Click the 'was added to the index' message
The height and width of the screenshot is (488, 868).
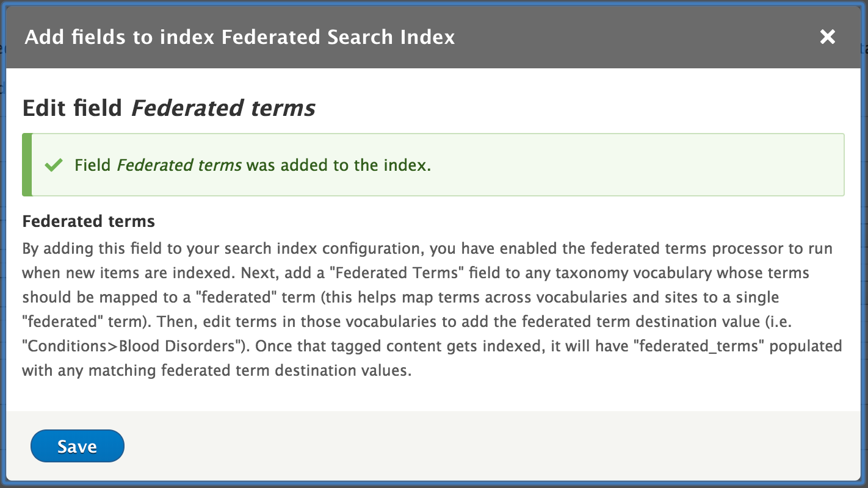[x=339, y=165]
